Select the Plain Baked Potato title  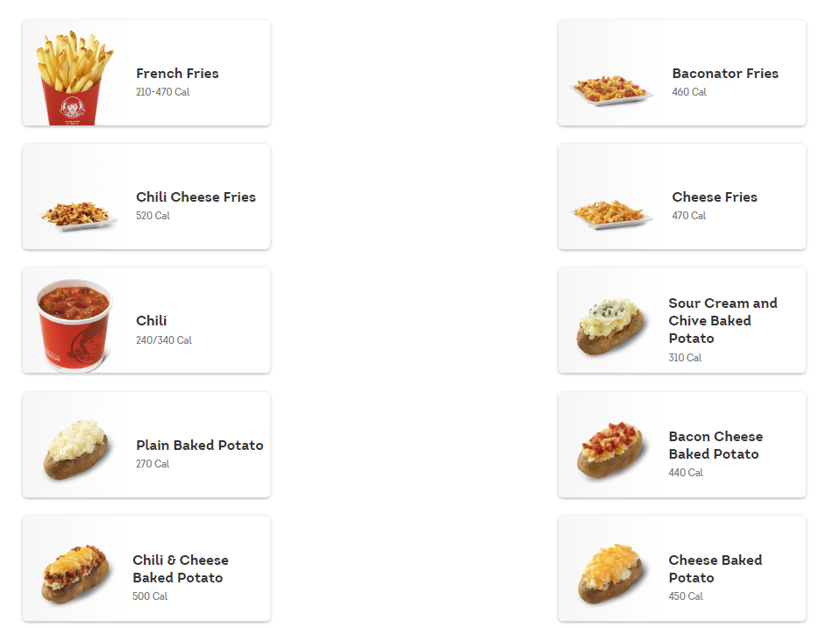pos(200,446)
